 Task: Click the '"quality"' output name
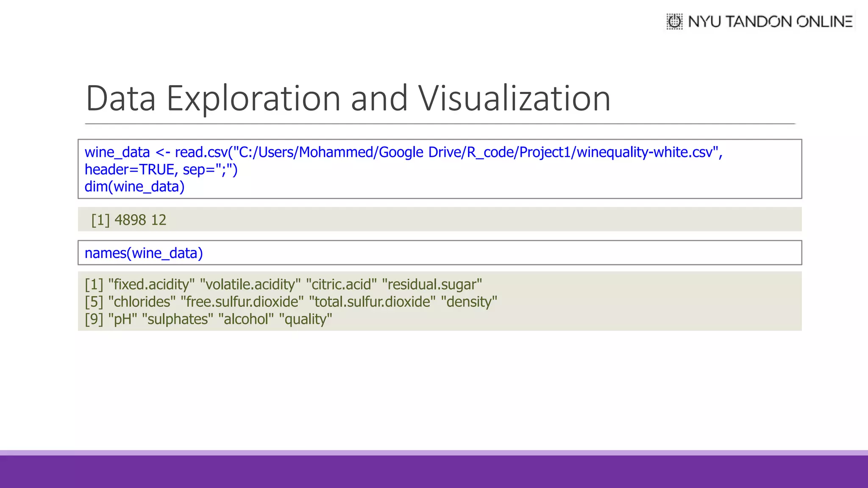pyautogui.click(x=306, y=319)
